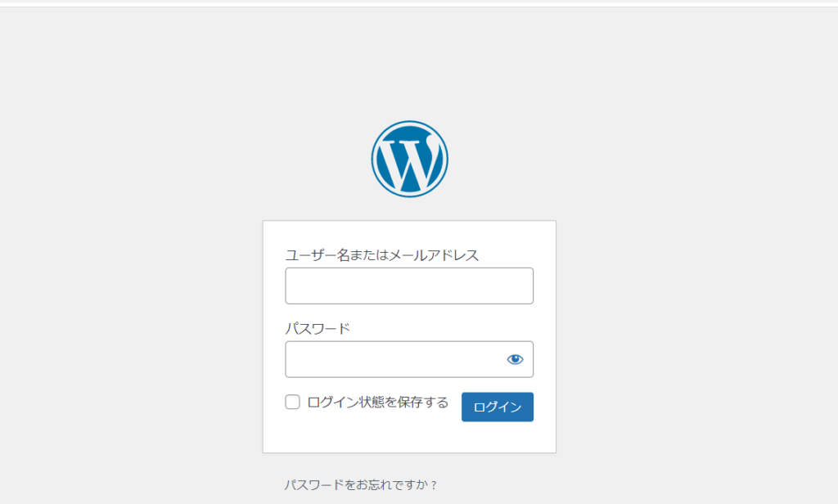838x504 pixels.
Task: Click the パスワード label above the field
Action: [318, 329]
